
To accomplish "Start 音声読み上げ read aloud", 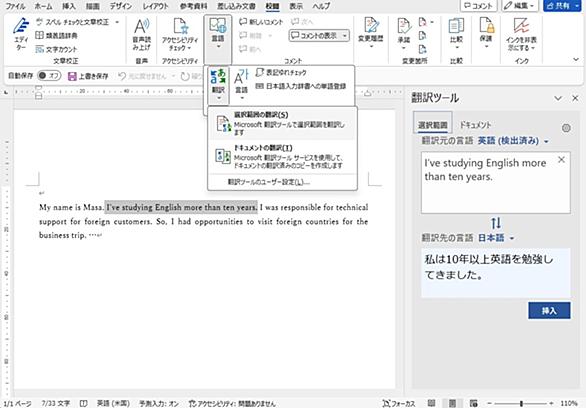I will (x=142, y=34).
